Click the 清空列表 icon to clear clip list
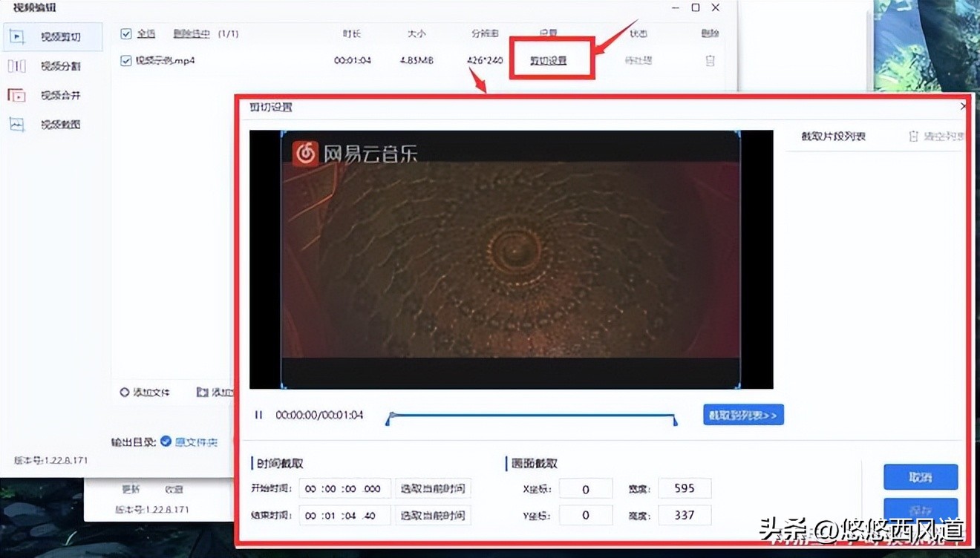 tap(915, 136)
